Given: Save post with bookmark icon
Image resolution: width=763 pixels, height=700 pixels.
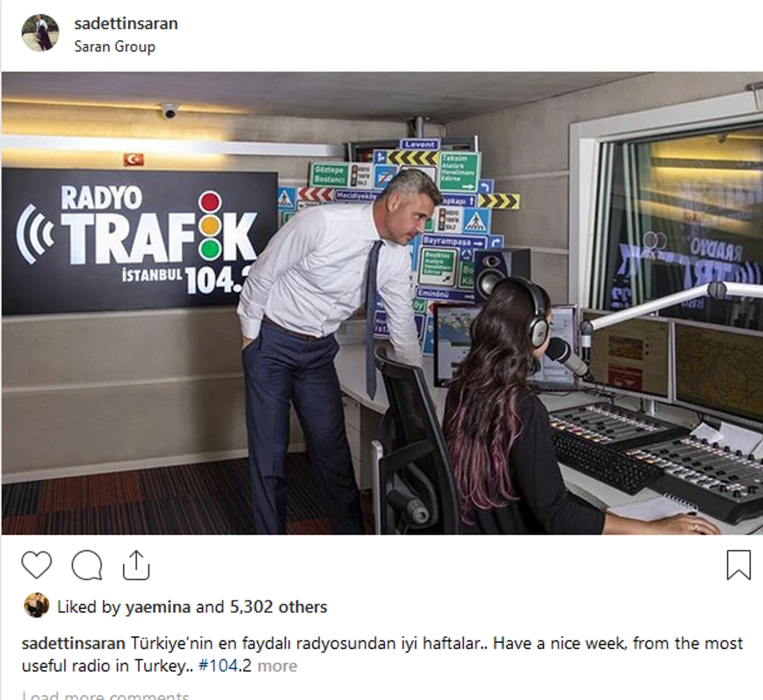Looking at the screenshot, I should [738, 565].
